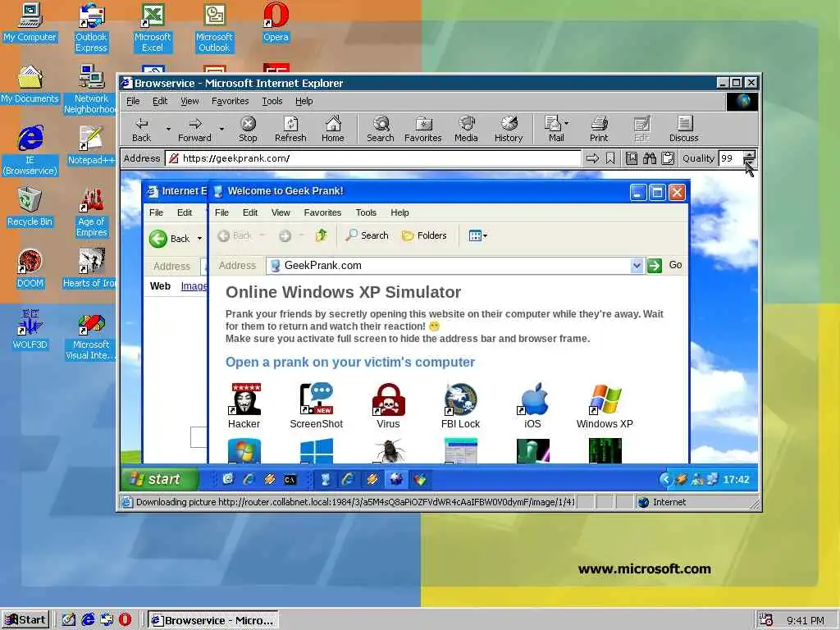Click the Images link in background Internet Explorer window

(x=194, y=286)
